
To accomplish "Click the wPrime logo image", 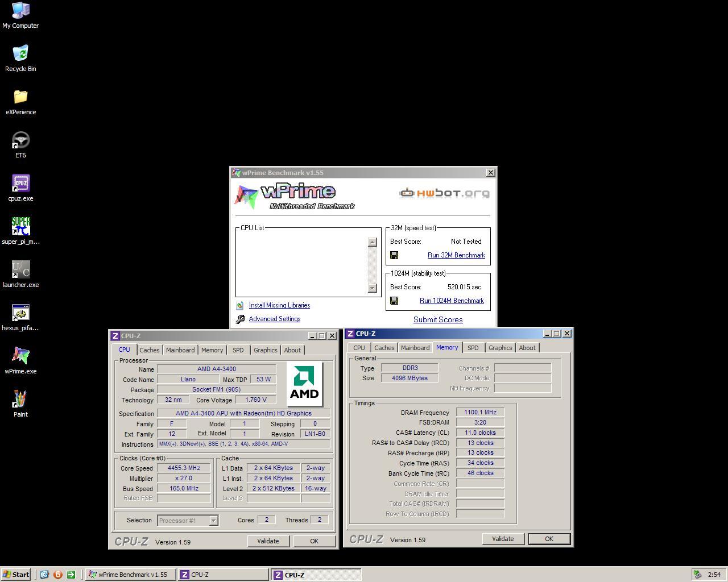I will [x=295, y=197].
